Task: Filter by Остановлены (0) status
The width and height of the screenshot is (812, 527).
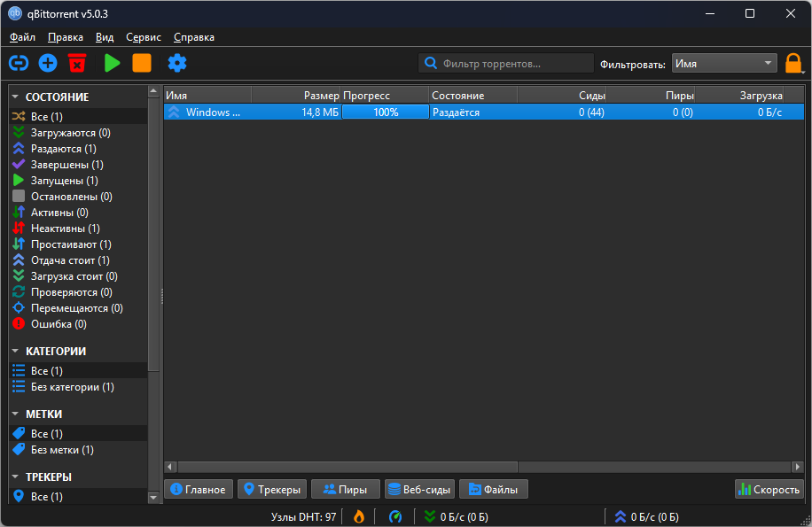Action: pos(78,197)
